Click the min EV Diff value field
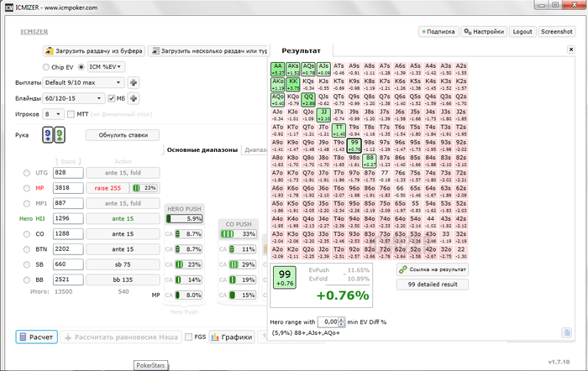The image size is (588, 371). [328, 322]
